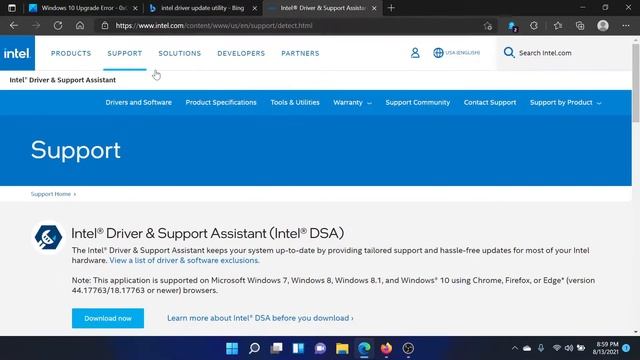Visit Support Community

pos(418,102)
